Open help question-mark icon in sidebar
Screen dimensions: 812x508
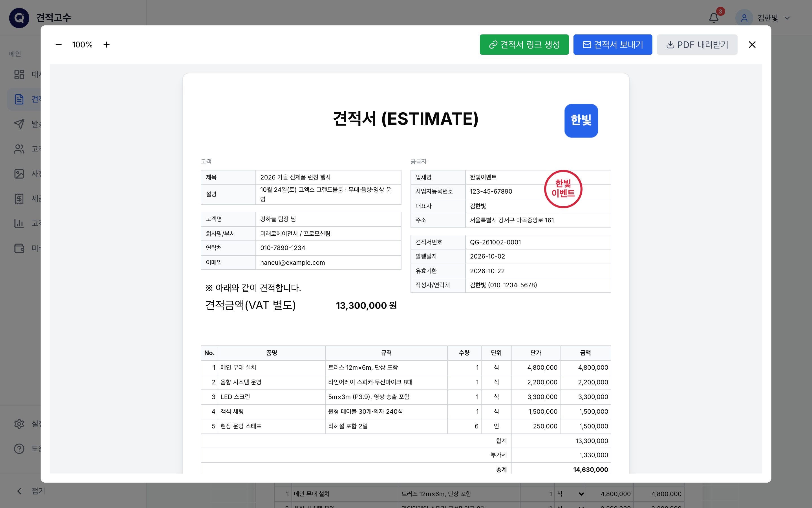pos(19,448)
